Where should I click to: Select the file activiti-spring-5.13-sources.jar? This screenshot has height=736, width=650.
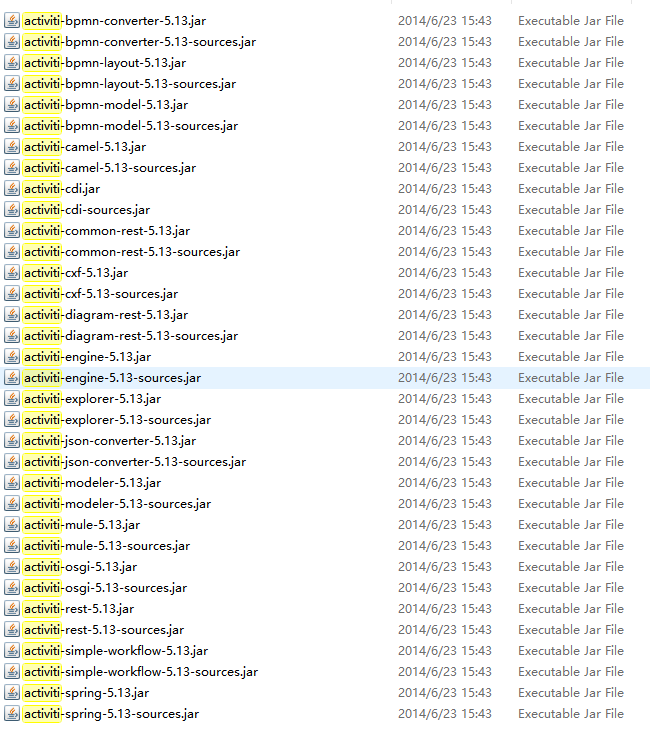pyautogui.click(x=112, y=714)
